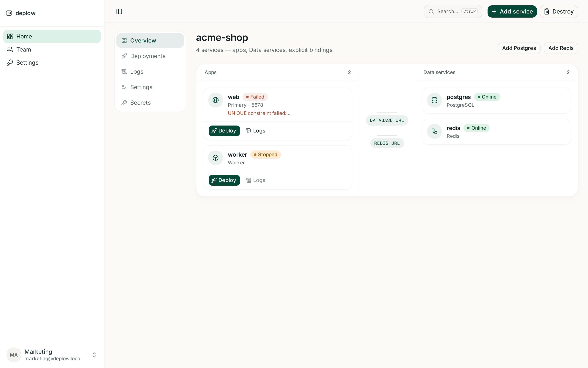The width and height of the screenshot is (588, 368).
Task: Open the project Settings tab
Action: 150,87
